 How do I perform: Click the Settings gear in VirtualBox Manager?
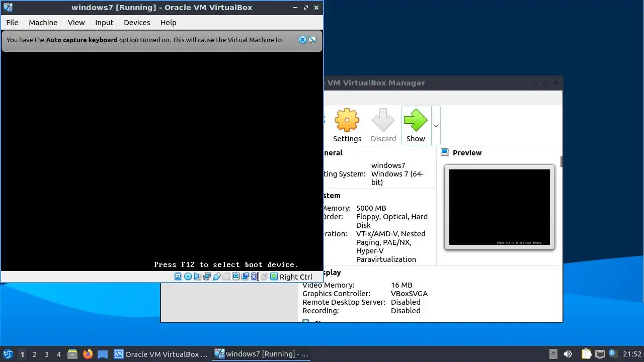[x=347, y=125]
